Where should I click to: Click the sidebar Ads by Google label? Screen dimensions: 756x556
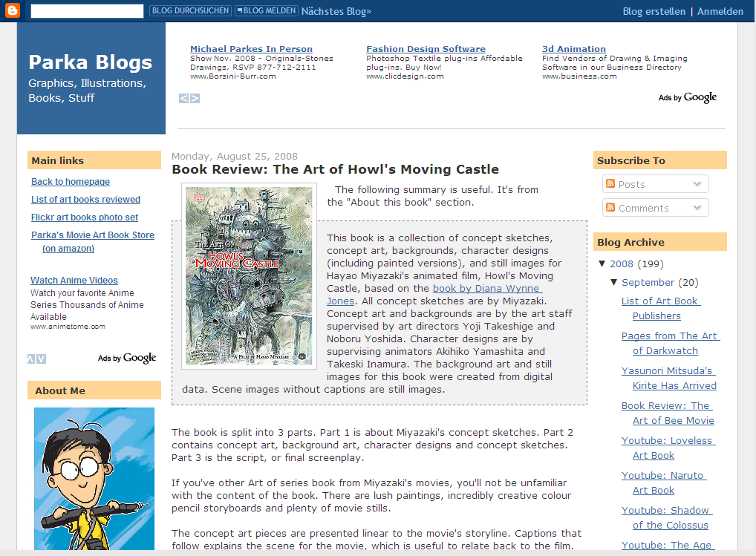(127, 358)
